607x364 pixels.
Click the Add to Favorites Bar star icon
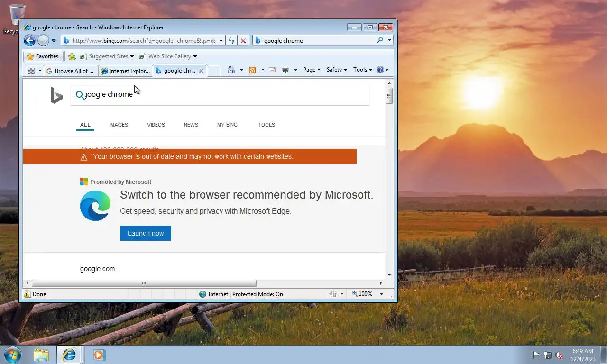pyautogui.click(x=72, y=56)
